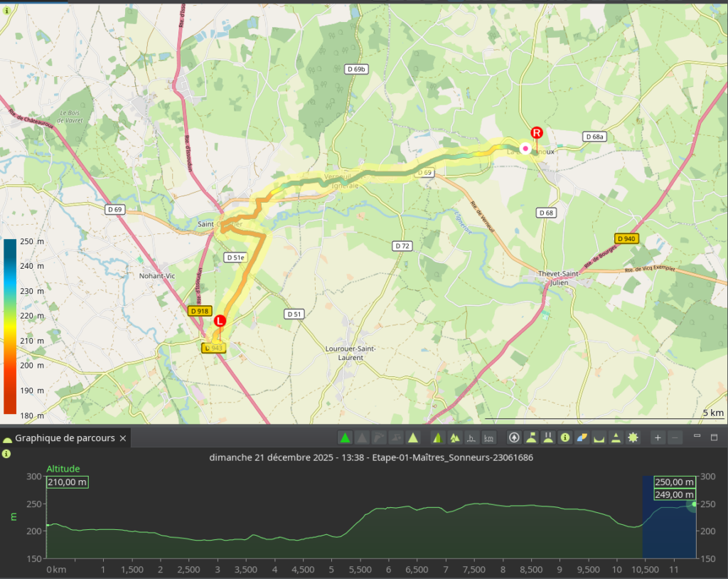Click the hill with pause bars icon
The image size is (728, 579).
(548, 437)
